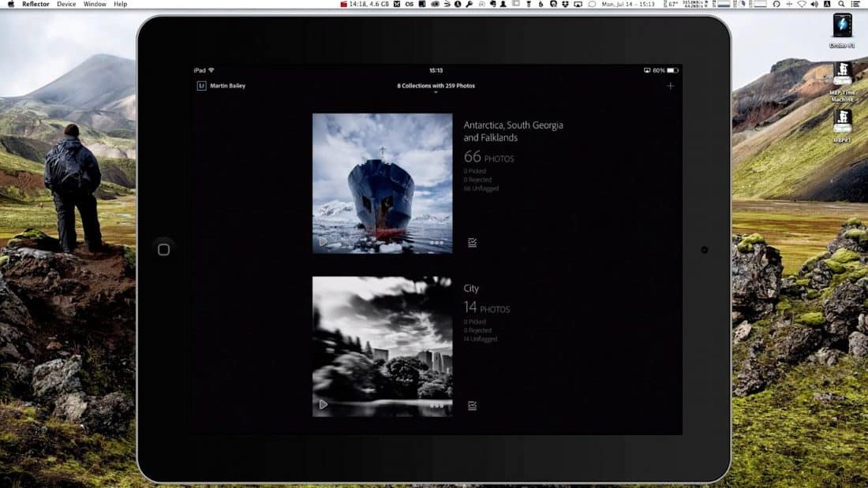Open the Device menu

(66, 5)
